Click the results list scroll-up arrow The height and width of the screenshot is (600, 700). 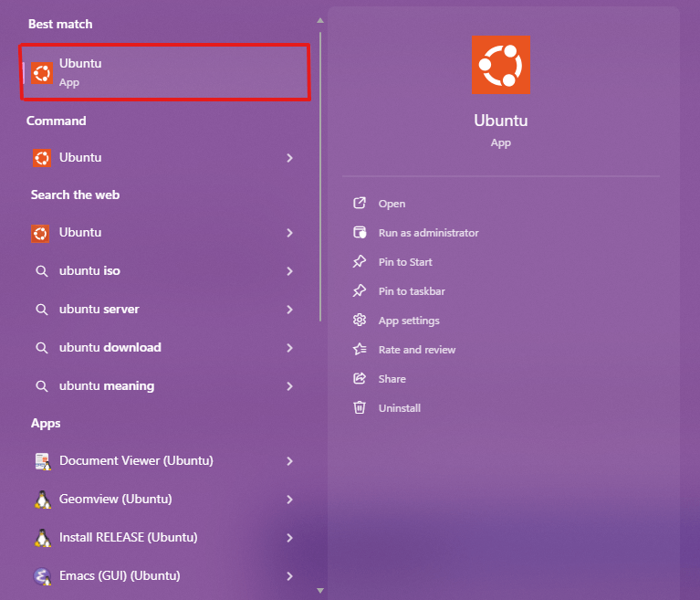(320, 21)
